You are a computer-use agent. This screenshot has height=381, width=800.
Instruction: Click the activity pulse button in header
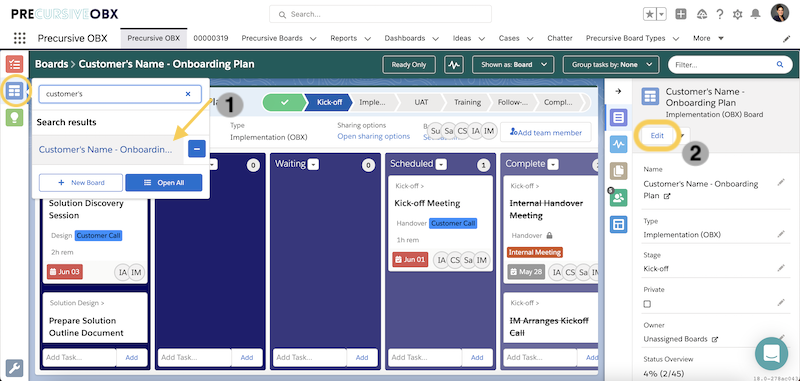(454, 65)
